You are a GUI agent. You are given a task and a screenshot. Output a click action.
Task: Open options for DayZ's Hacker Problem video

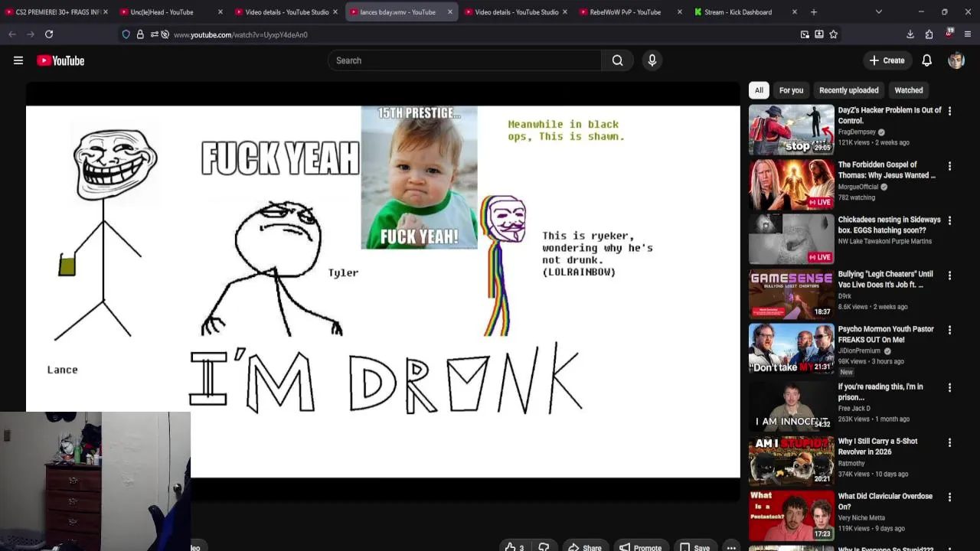coord(949,111)
